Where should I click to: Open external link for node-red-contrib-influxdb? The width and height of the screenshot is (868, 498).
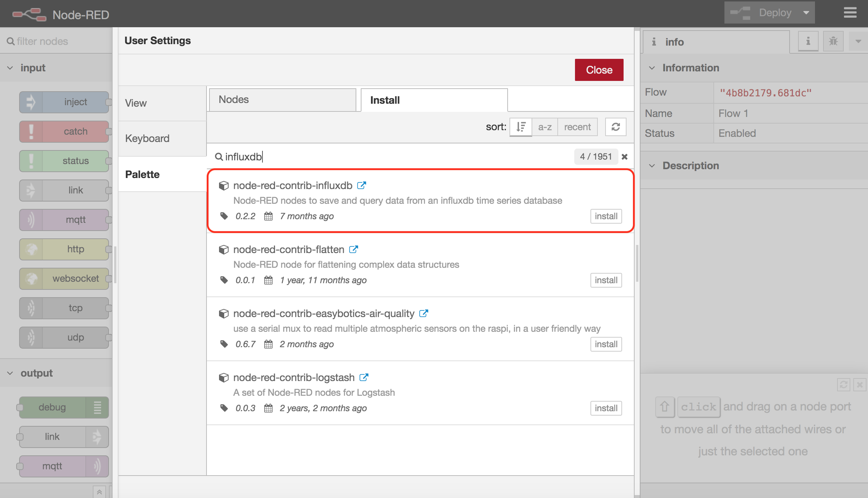361,185
